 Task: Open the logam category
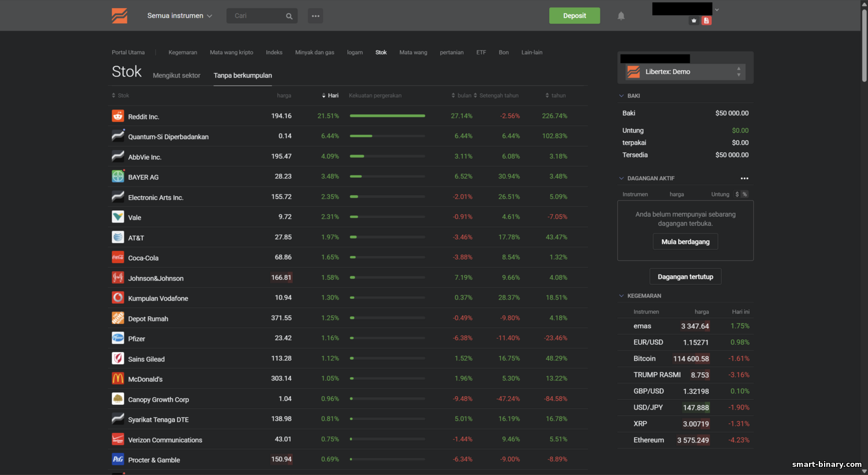pyautogui.click(x=355, y=53)
